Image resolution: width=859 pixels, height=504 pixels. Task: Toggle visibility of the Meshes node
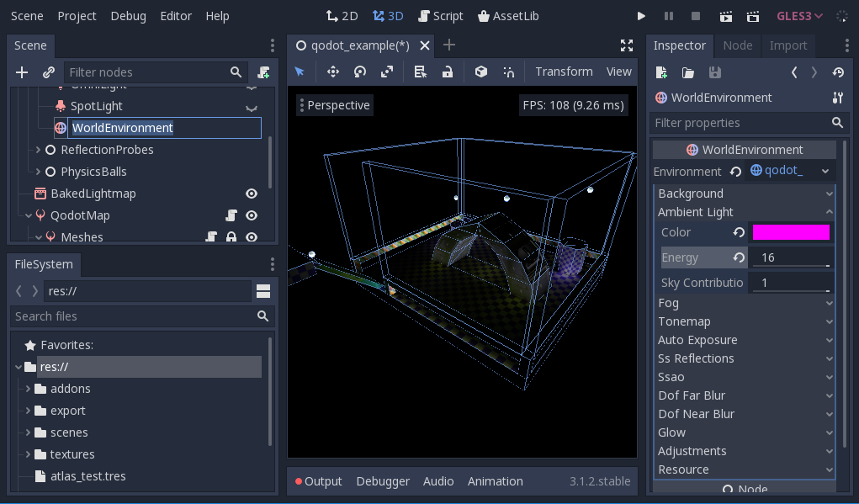pyautogui.click(x=251, y=236)
